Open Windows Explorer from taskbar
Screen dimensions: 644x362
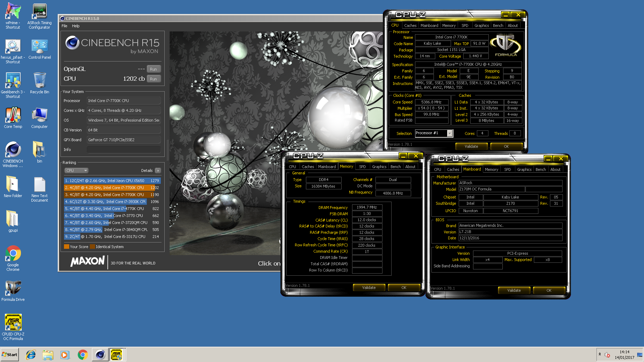tap(48, 355)
